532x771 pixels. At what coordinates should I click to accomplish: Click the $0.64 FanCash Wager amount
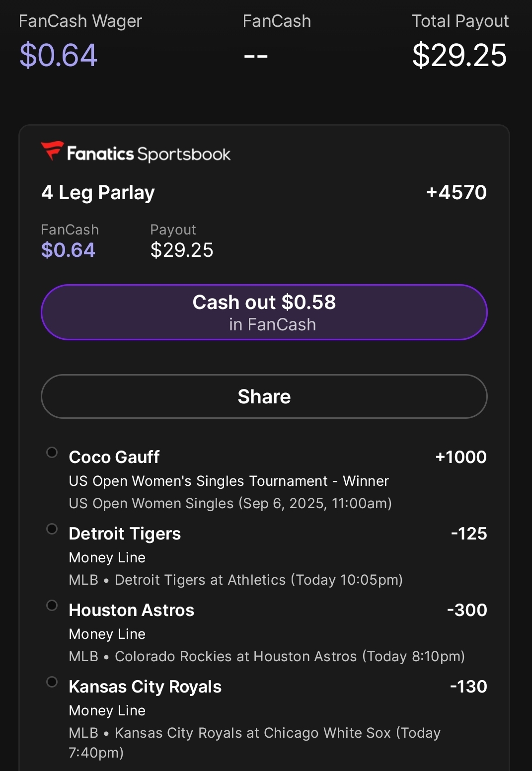coord(58,55)
